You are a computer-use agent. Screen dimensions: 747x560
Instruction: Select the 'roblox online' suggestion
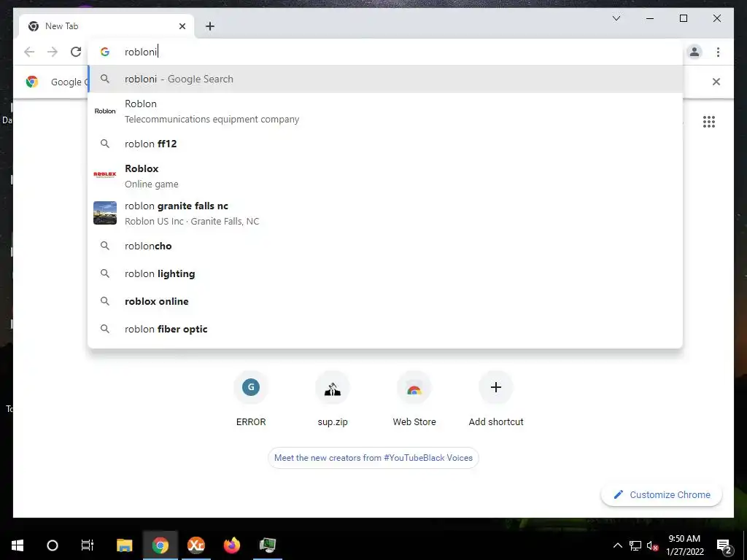(385, 301)
